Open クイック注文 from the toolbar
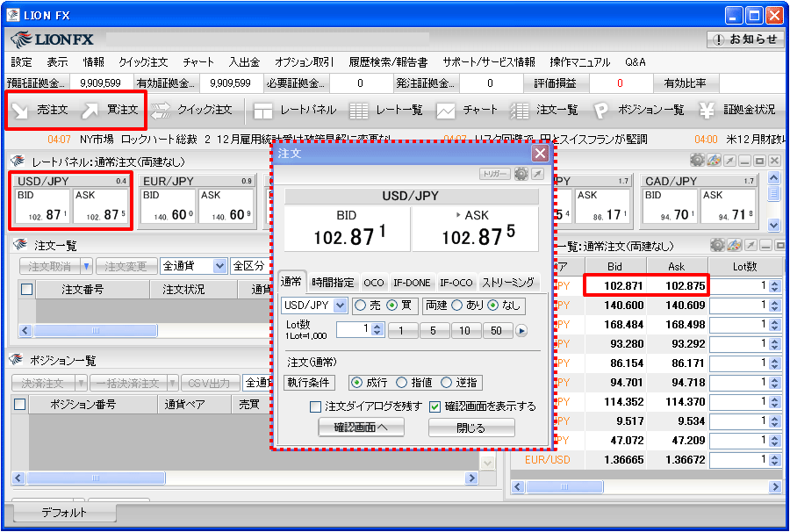Image resolution: width=790 pixels, height=532 pixels. pyautogui.click(x=192, y=110)
